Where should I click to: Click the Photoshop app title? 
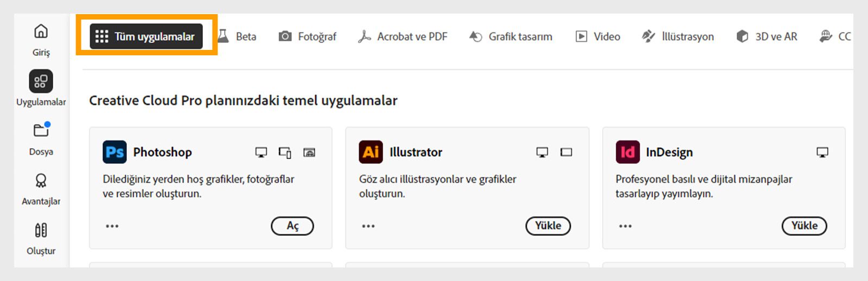pos(163,152)
